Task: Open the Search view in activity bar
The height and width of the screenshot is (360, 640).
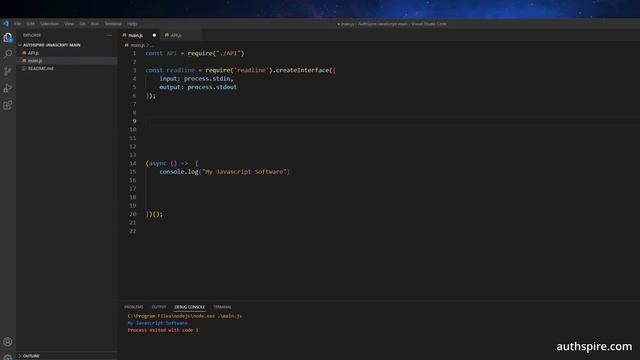Action: tap(7, 54)
